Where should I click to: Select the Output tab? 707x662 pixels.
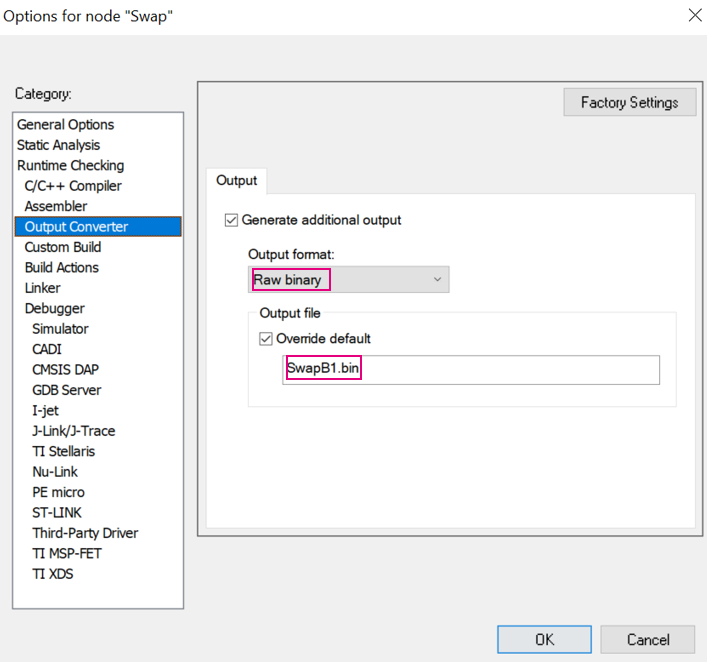[x=237, y=181]
